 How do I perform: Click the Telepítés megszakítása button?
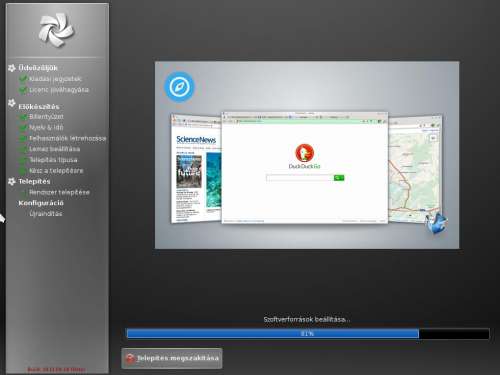point(172,358)
